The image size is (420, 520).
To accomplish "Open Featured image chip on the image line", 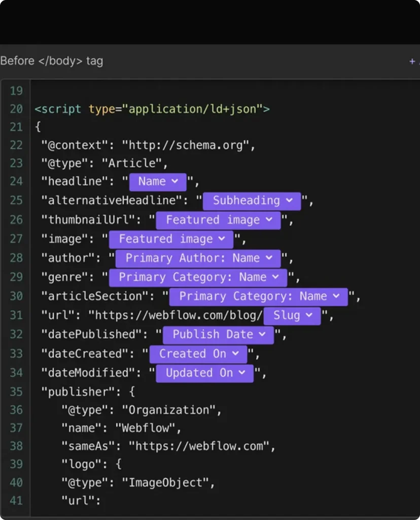I will pyautogui.click(x=171, y=239).
